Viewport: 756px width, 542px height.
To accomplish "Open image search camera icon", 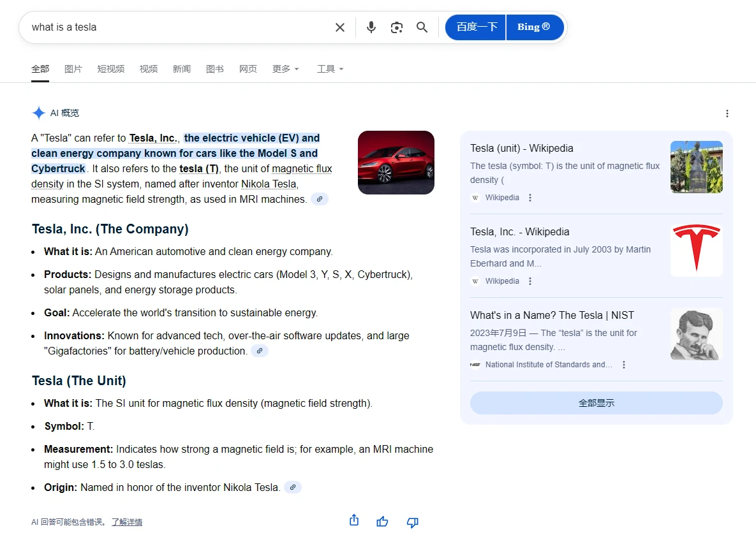I will [397, 27].
